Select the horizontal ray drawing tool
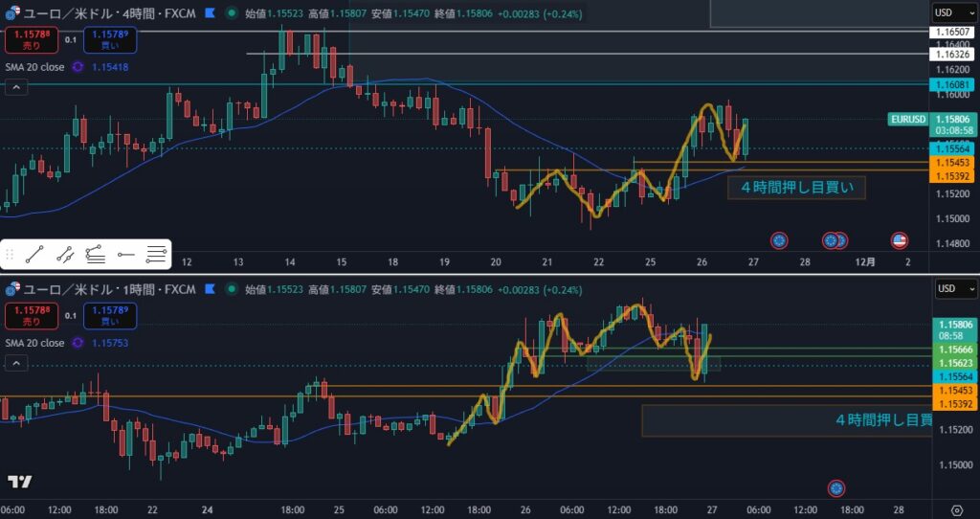 125,254
